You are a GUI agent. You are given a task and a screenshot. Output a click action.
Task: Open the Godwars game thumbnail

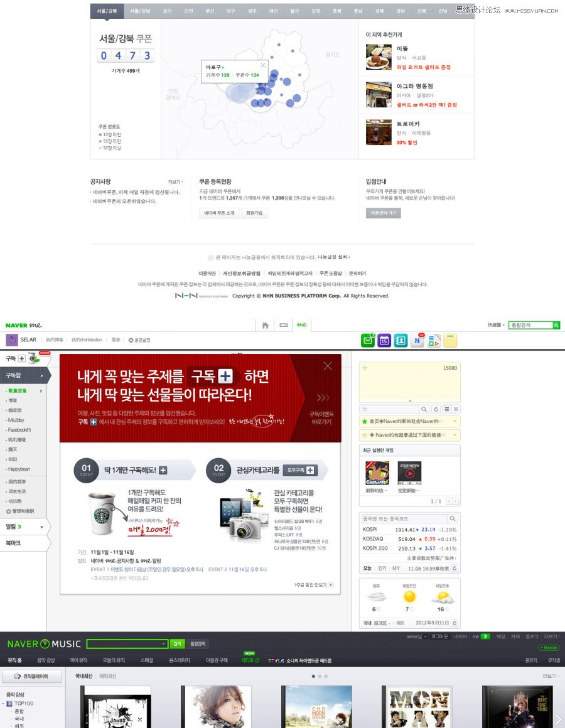(x=377, y=474)
